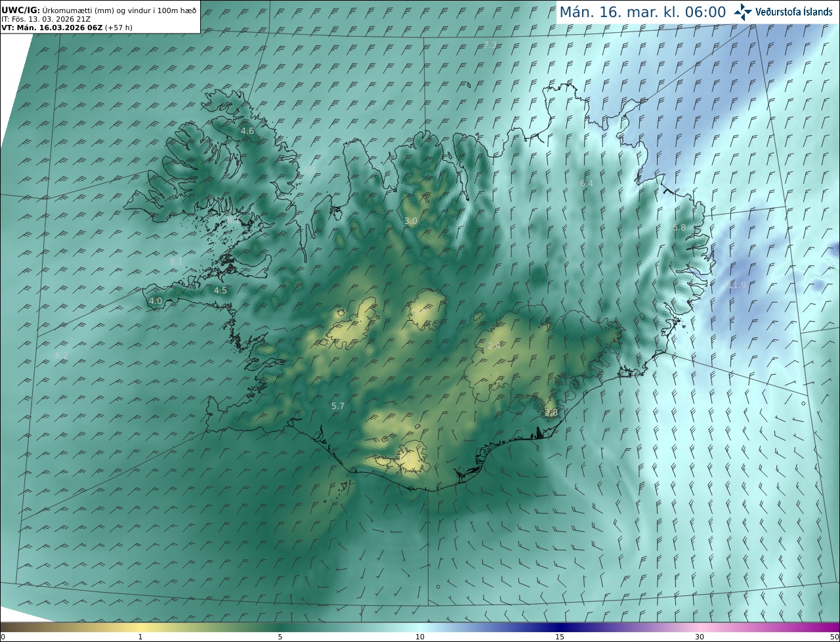Pick the yellow section of the color scale
The image size is (840, 642).
141,628
